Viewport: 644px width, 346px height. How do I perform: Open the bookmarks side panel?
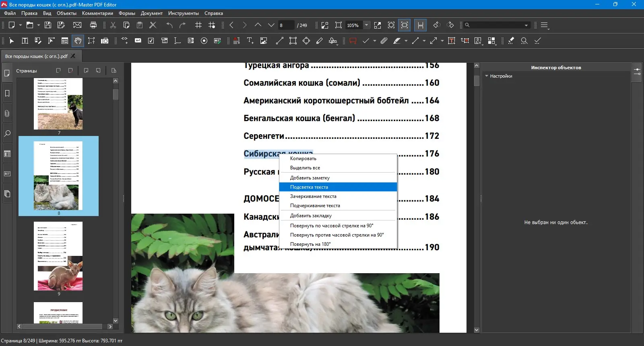point(7,93)
